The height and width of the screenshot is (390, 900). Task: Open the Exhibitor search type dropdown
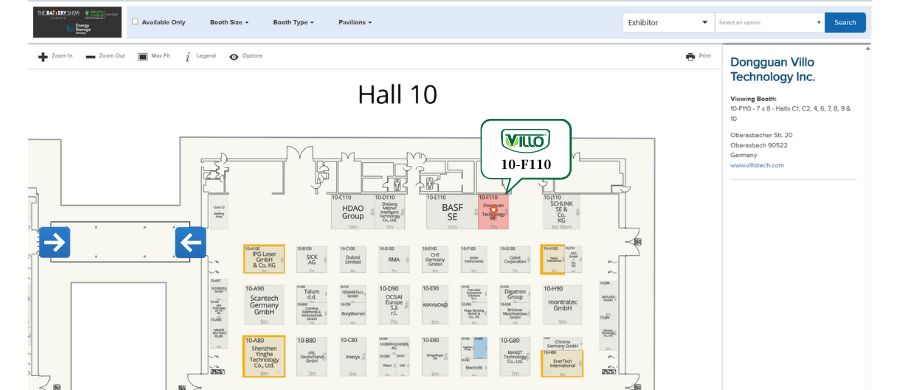click(669, 22)
